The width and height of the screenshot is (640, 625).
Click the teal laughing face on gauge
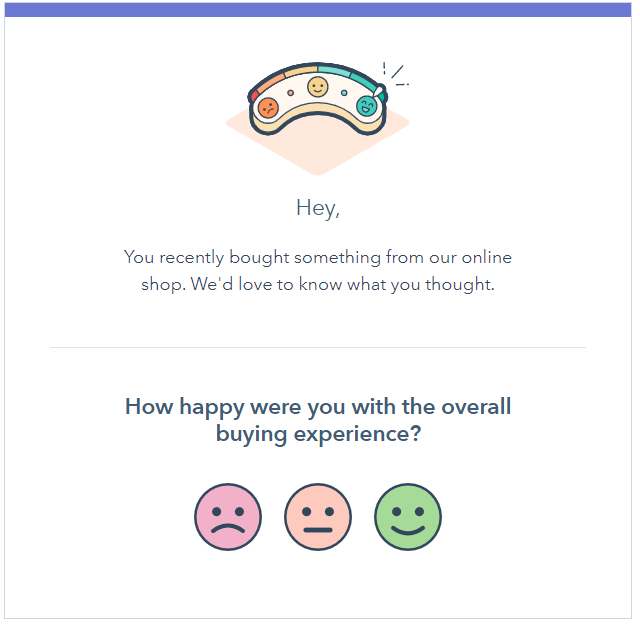pos(366,106)
